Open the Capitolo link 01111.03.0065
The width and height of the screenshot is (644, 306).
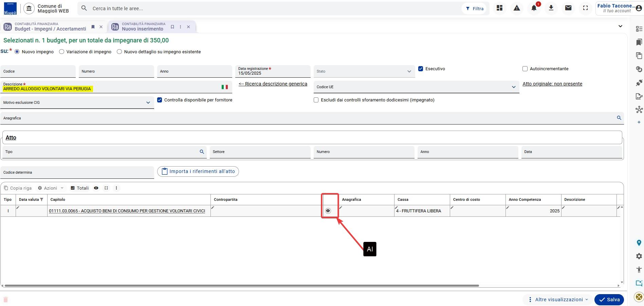pyautogui.click(x=127, y=211)
